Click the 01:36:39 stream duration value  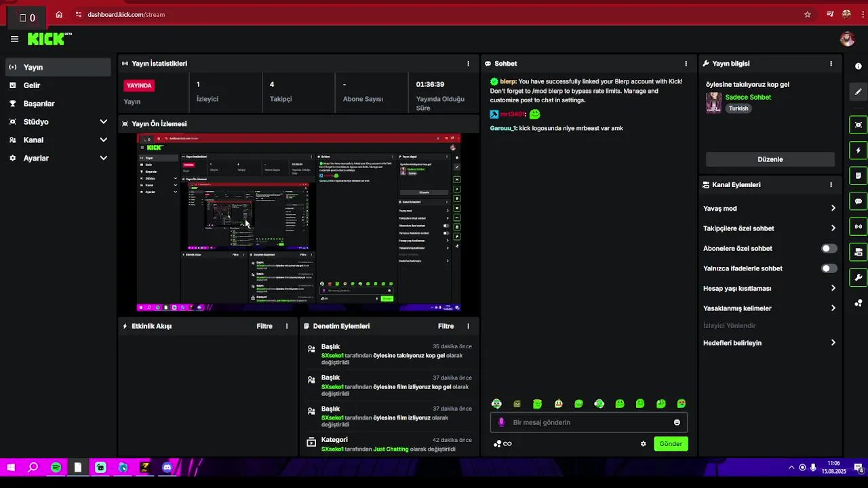click(x=430, y=84)
